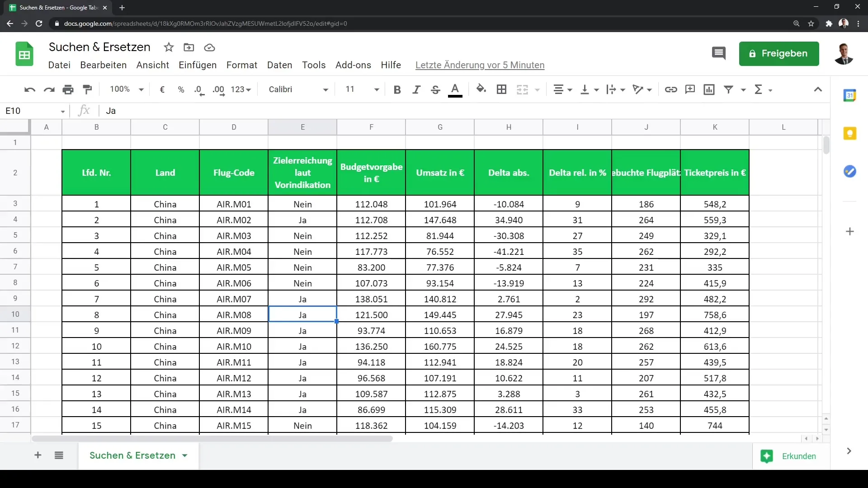
Task: Insert a comment from toolbar
Action: [x=690, y=89]
